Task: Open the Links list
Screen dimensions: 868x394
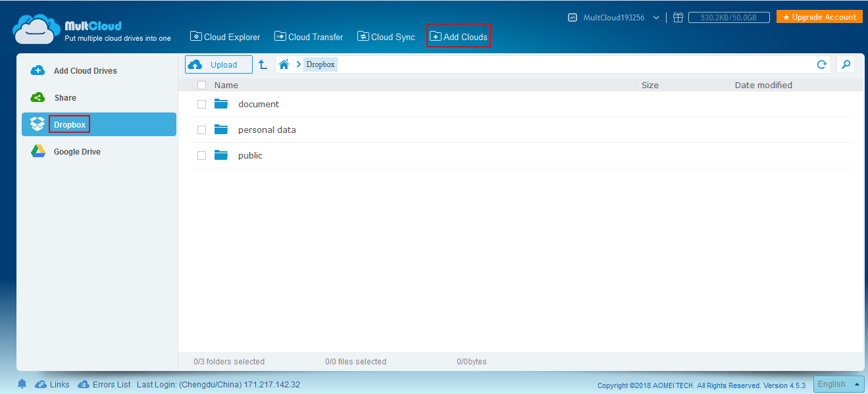Action: [52, 384]
